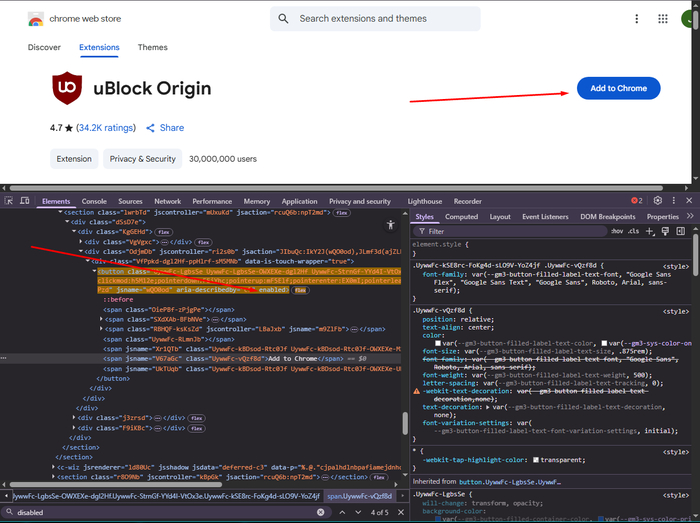Open the 34.2K ratings link
This screenshot has width=700, height=523.
(x=106, y=128)
